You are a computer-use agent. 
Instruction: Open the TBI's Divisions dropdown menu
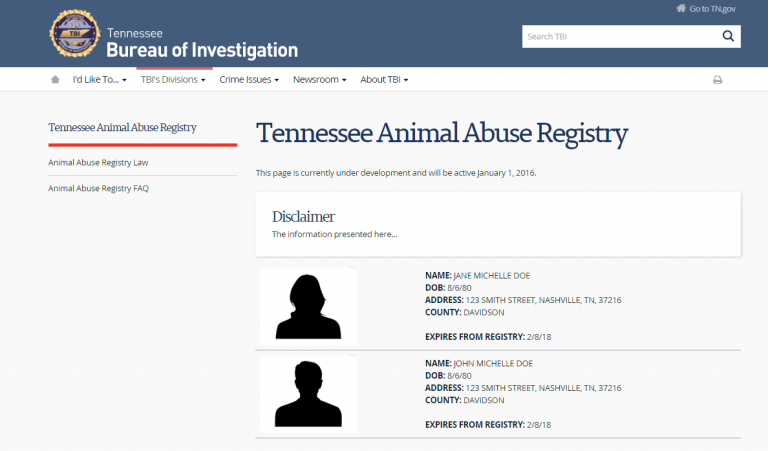pyautogui.click(x=173, y=79)
